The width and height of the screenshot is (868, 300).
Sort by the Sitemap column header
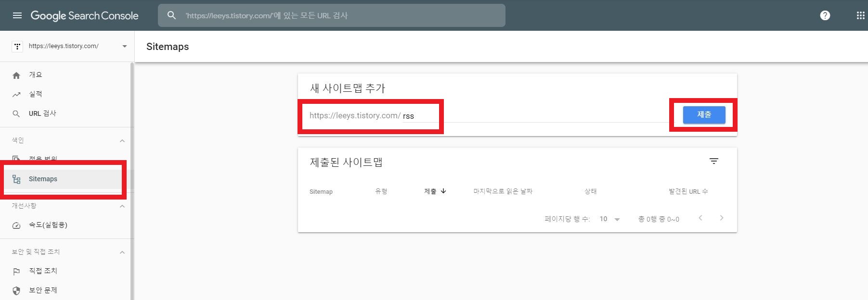click(x=321, y=191)
